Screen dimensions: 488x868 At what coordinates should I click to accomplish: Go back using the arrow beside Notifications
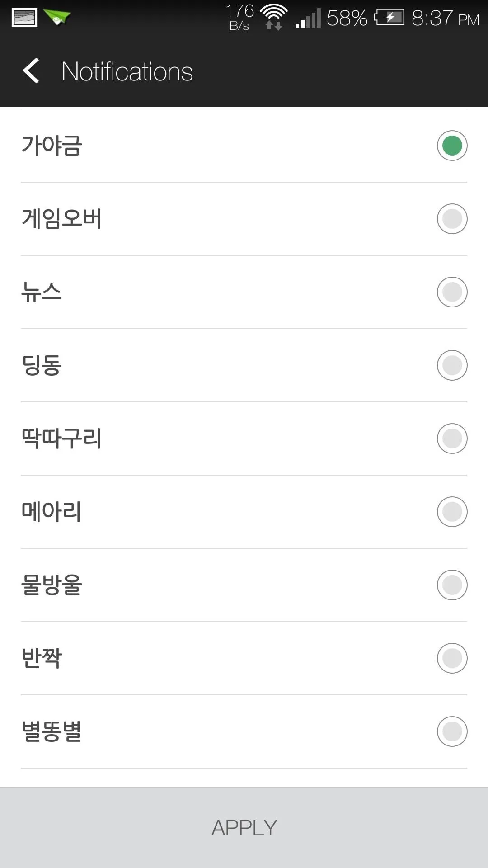tap(31, 71)
